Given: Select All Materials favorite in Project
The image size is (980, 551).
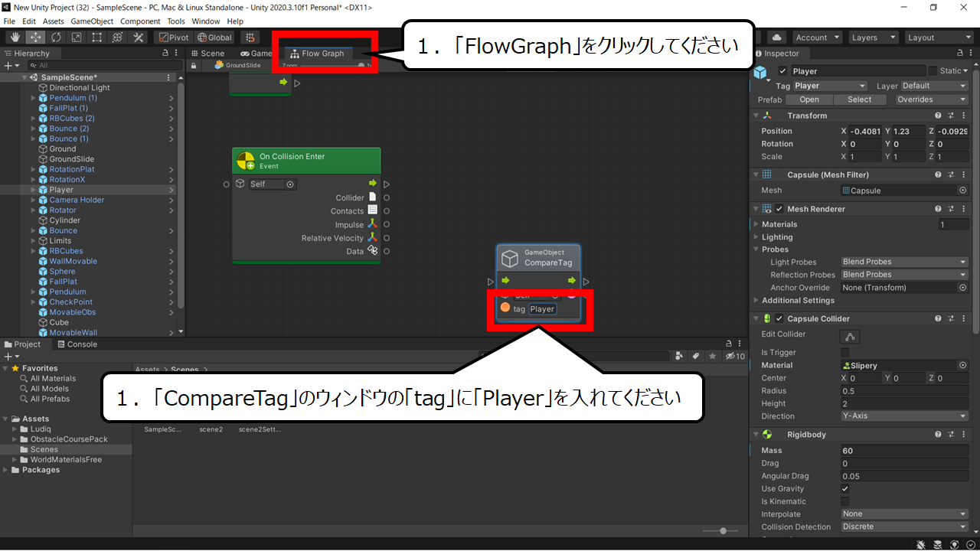Looking at the screenshot, I should pos(53,379).
